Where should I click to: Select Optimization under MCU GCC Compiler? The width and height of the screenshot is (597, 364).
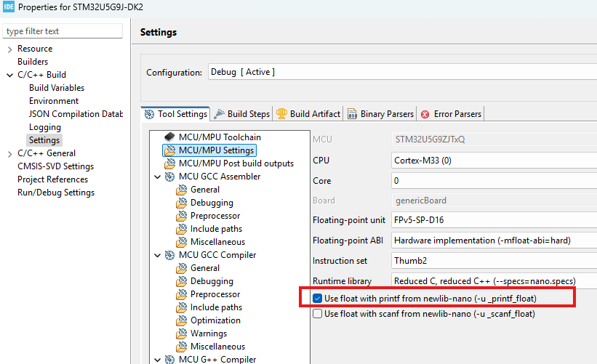click(x=215, y=320)
